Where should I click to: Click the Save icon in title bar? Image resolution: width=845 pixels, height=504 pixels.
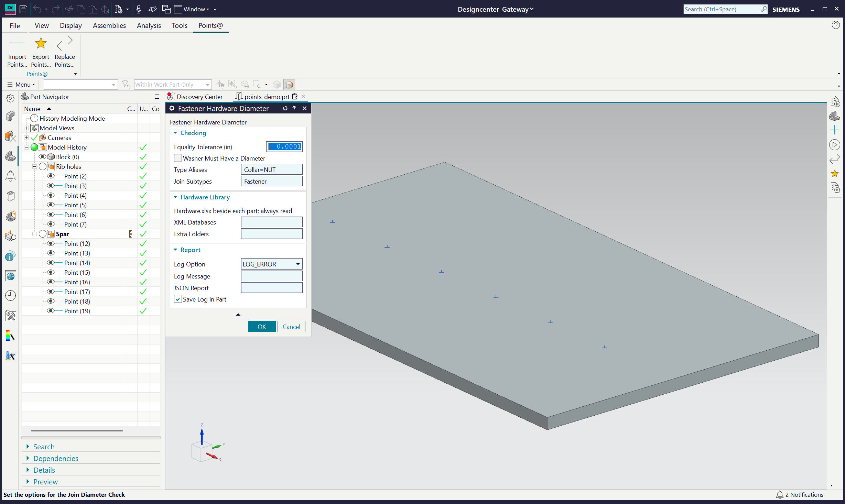[23, 9]
